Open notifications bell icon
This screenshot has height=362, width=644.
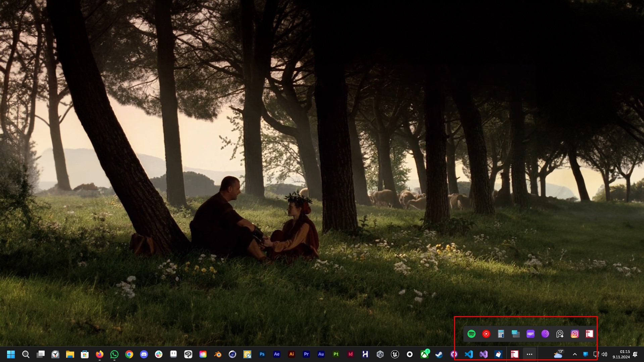[635, 354]
